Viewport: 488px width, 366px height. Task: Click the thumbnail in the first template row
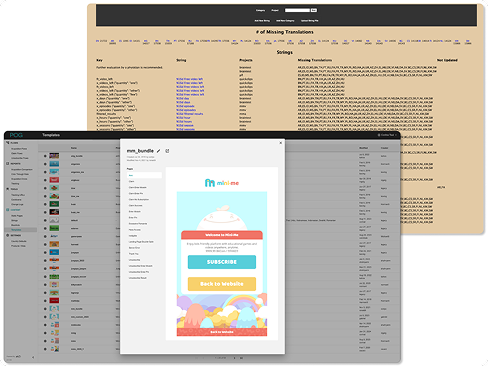click(x=54, y=156)
